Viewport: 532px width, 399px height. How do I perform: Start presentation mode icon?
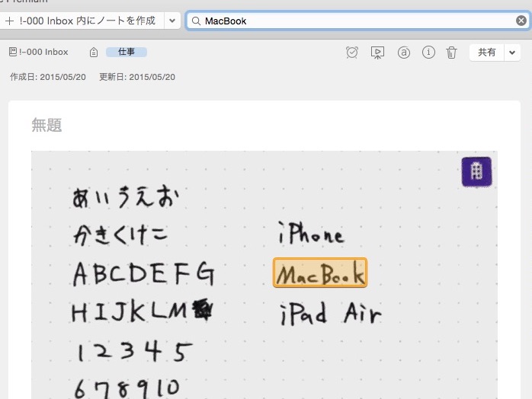pos(377,53)
